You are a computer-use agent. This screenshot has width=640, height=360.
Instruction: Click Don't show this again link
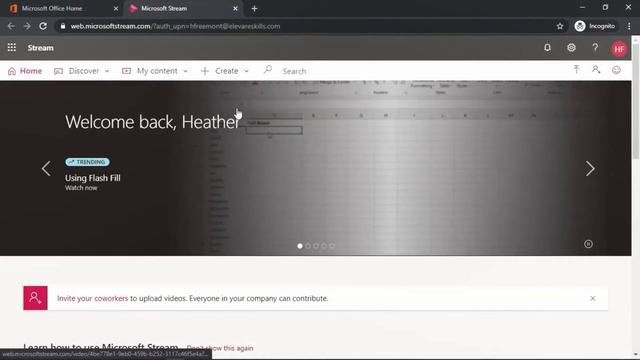coord(220,348)
